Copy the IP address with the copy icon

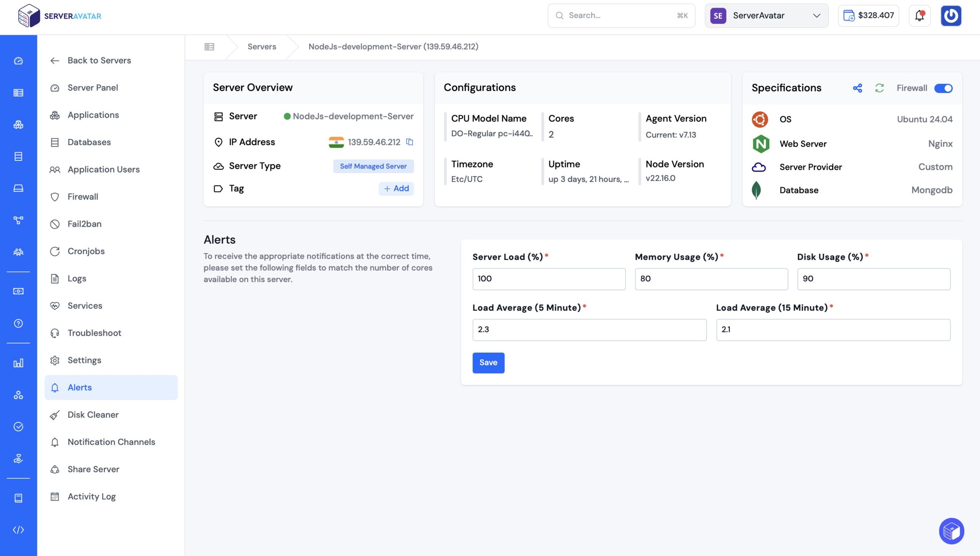(410, 142)
